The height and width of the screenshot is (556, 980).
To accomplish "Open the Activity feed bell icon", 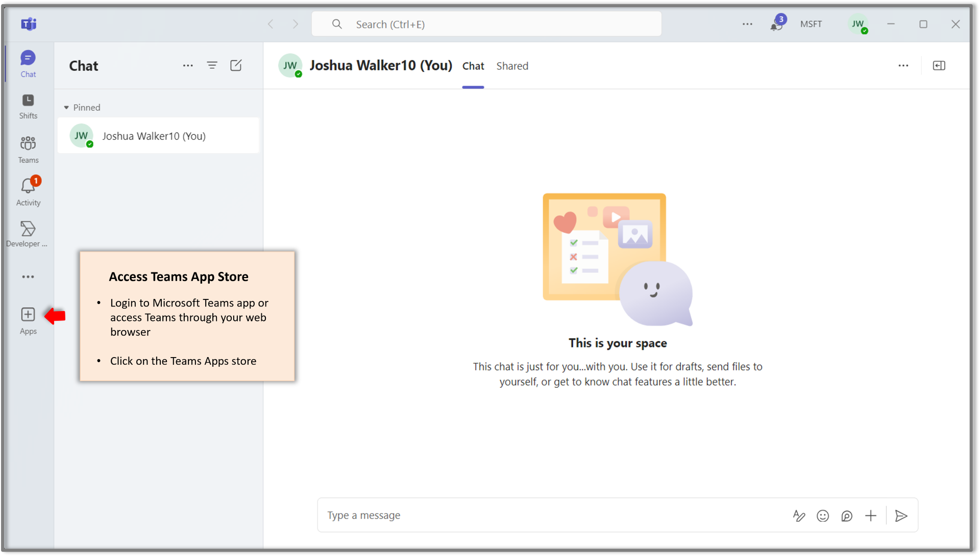I will [x=28, y=191].
